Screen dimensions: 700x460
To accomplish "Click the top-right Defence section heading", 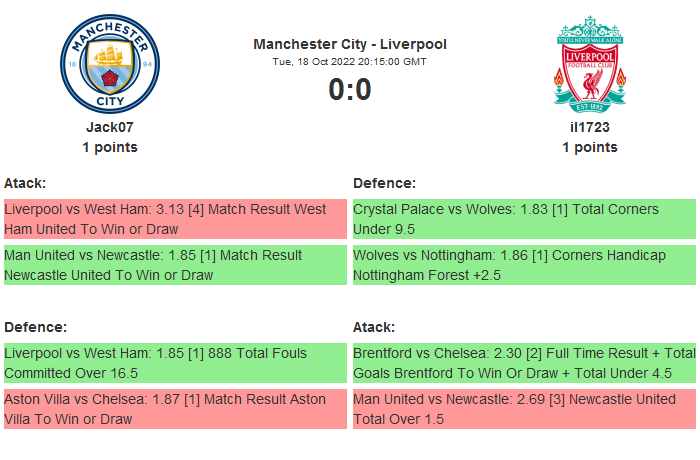I will point(385,183).
